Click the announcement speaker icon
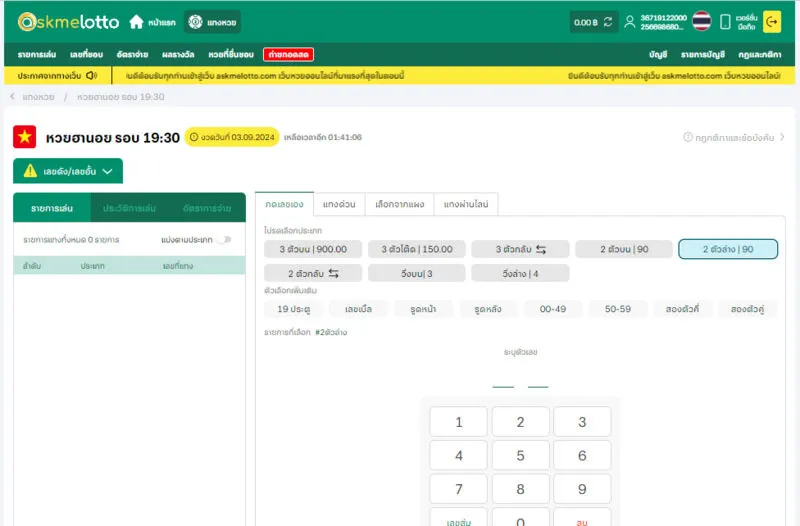 point(91,75)
